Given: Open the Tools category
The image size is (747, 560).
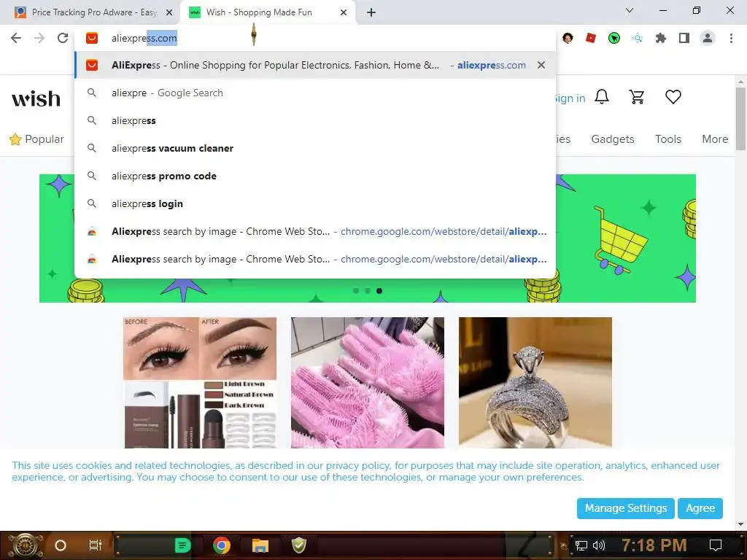Looking at the screenshot, I should 668,139.
